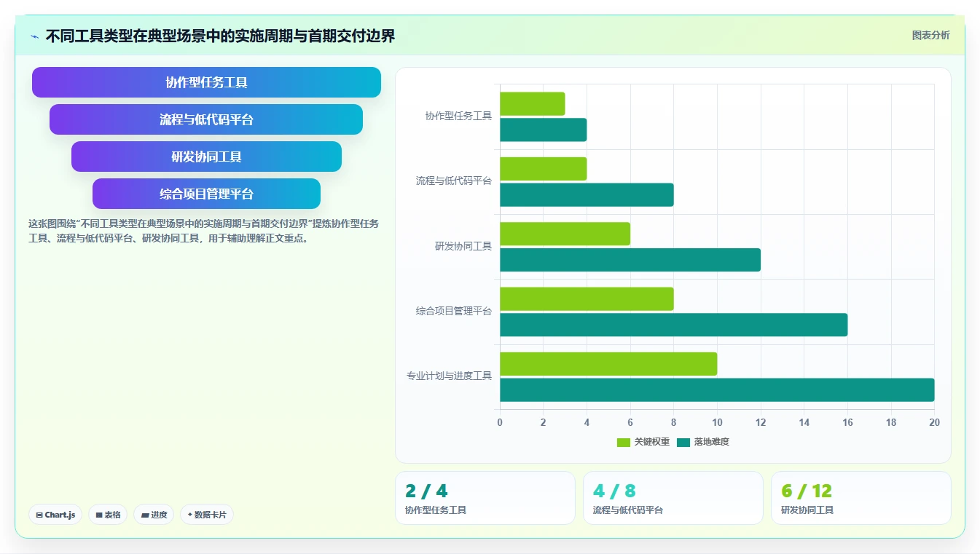Click the 关键权重 bar for 综合项目管理平台
980x554 pixels.
point(587,298)
